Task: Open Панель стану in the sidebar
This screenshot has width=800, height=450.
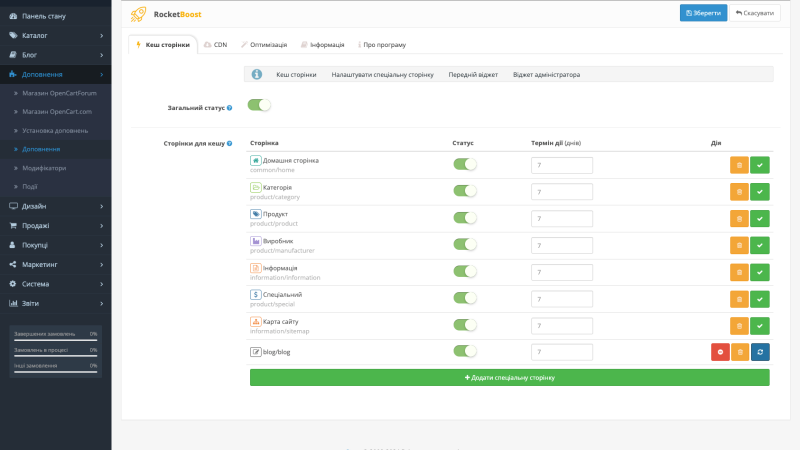Action: [x=56, y=16]
